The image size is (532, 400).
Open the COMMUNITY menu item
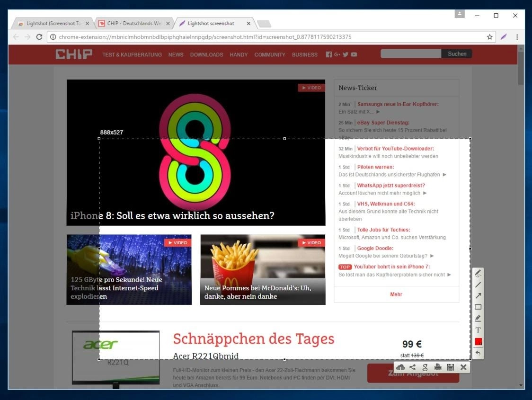click(x=270, y=54)
